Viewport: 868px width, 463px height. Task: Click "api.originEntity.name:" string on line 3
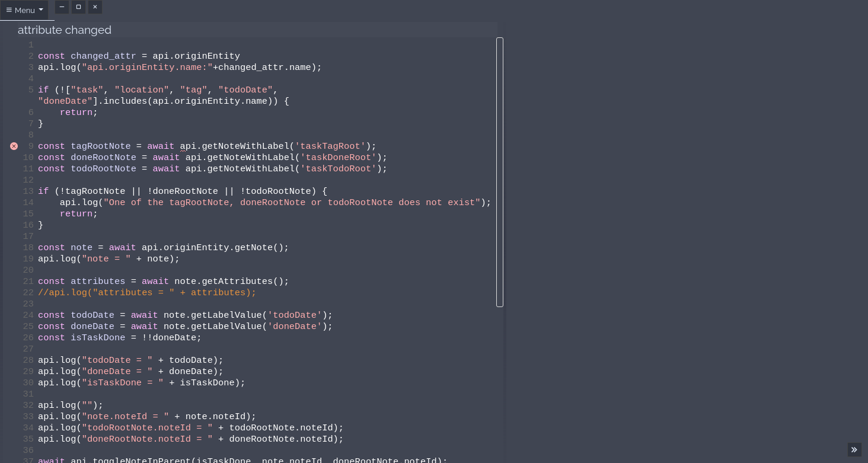point(147,67)
